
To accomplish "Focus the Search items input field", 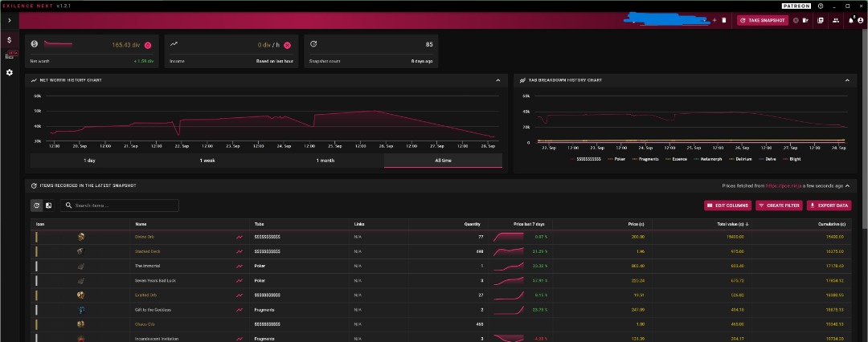I will click(x=121, y=206).
